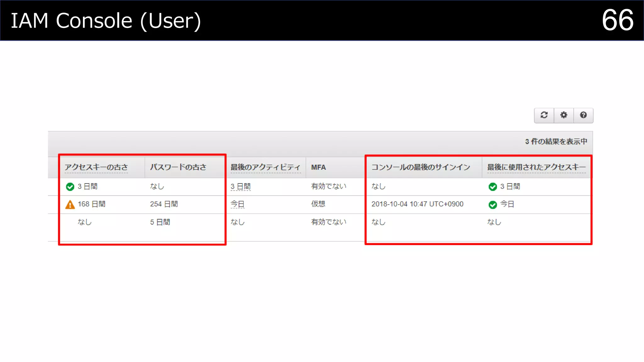Viewport: 644px width, 362px height.
Task: Click コンソールの最後のサインイン column header
Action: click(x=421, y=167)
